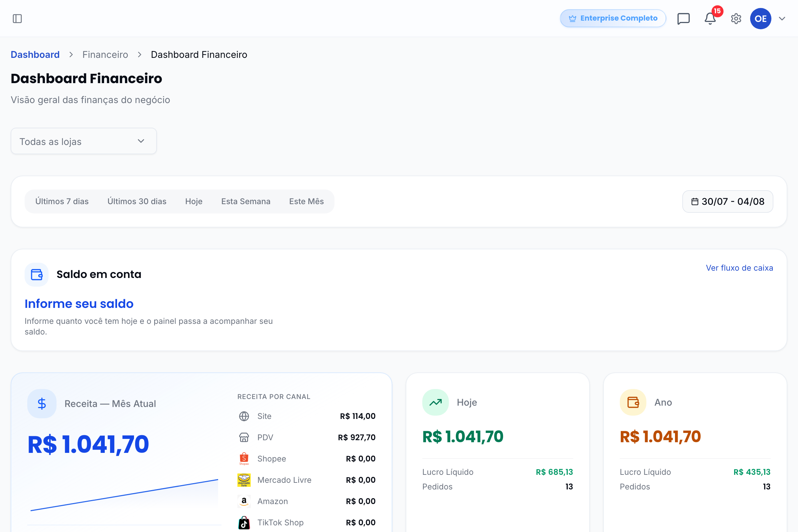Click the R$ 927,70 PDV revenue value
Image resolution: width=798 pixels, height=532 pixels.
point(356,437)
